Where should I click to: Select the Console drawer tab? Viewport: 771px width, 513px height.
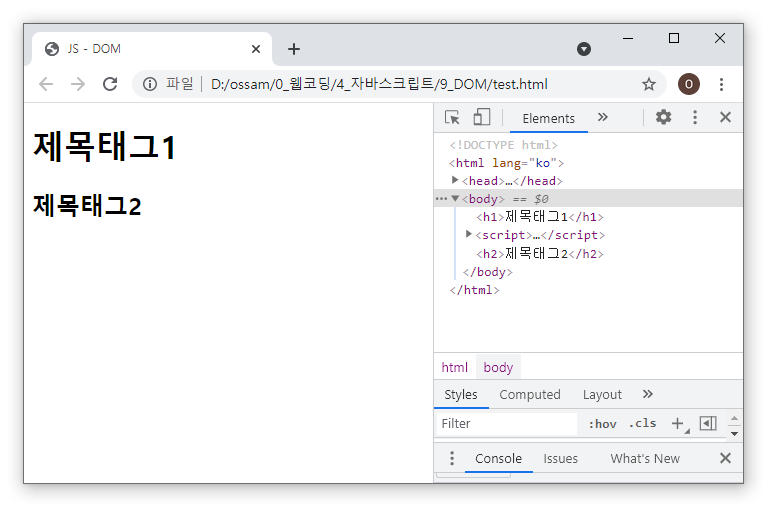pos(498,458)
